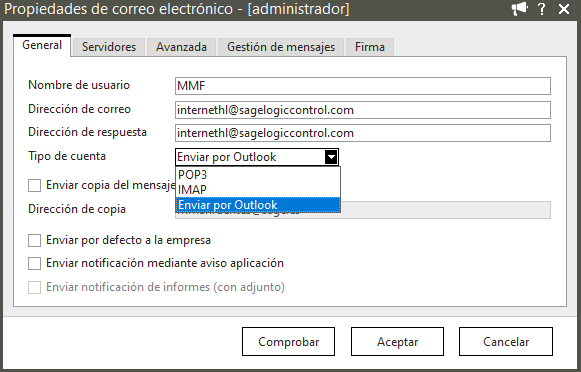Open the Firma tab
Screen dimensions: 581x372
pyautogui.click(x=370, y=47)
